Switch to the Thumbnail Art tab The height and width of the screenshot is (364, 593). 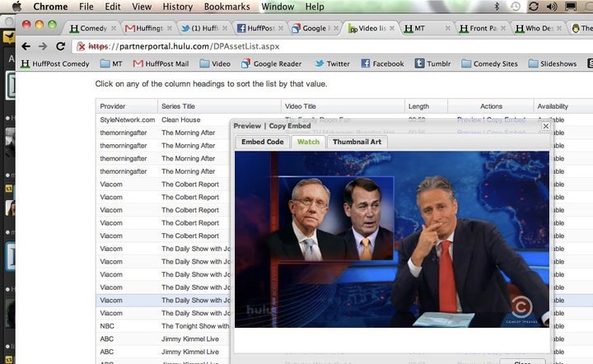click(x=357, y=142)
